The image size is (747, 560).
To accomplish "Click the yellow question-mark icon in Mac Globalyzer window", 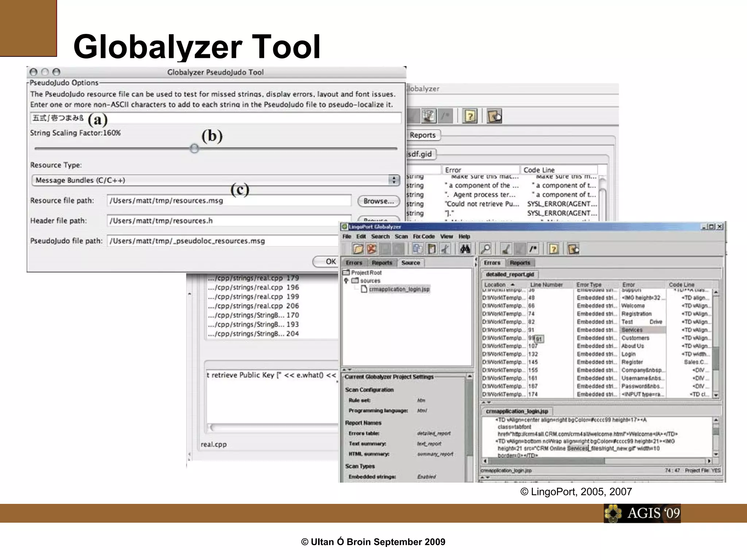I will pos(470,116).
